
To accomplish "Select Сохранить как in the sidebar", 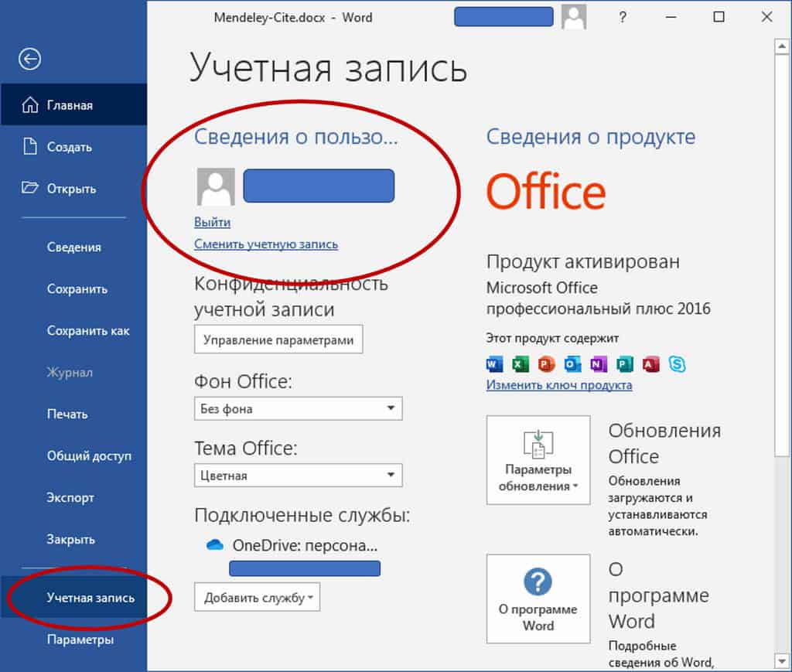I will tap(73, 331).
